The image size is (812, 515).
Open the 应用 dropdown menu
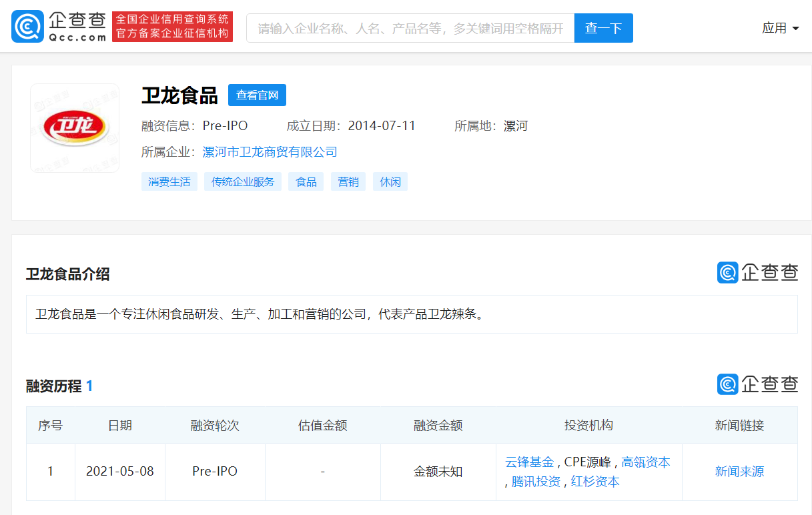pos(781,28)
